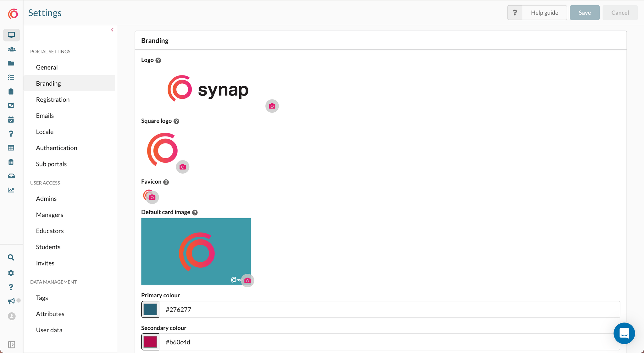Click the camera icon to change the Logo
644x353 pixels.
(x=272, y=106)
